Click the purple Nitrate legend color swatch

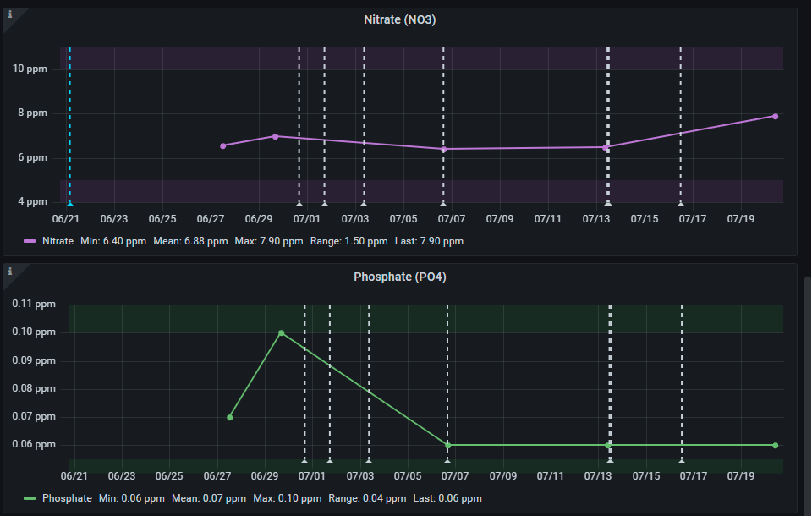click(30, 241)
